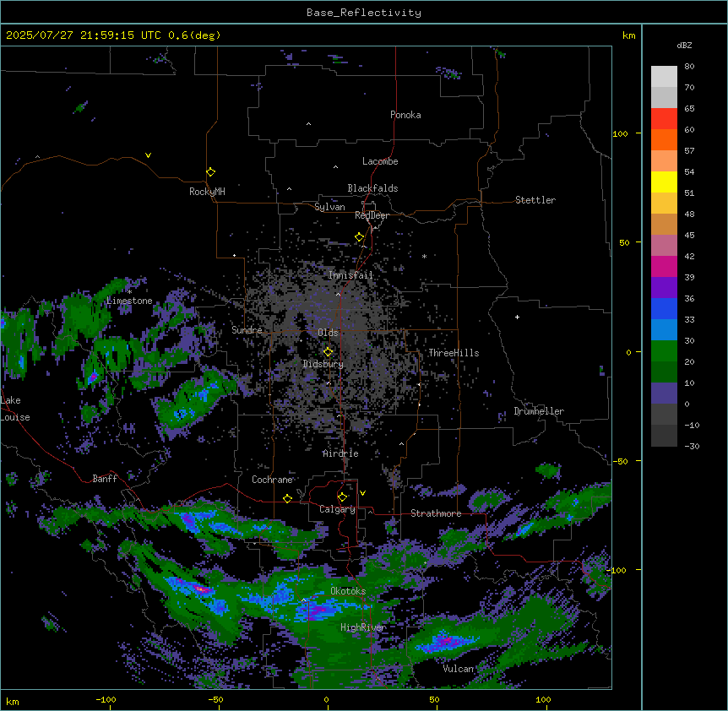The image size is (728, 711).
Task: Click the white plus marker north of Drumheller
Action: (517, 317)
